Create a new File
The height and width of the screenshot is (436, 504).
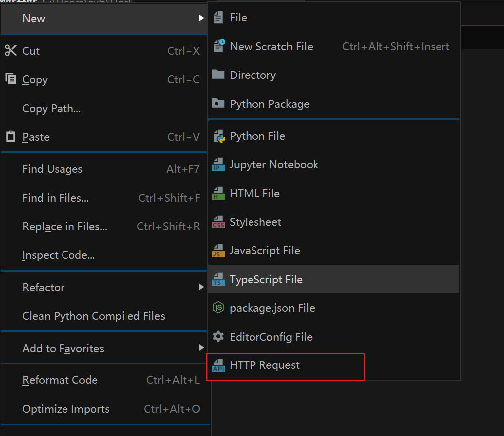[334, 18]
